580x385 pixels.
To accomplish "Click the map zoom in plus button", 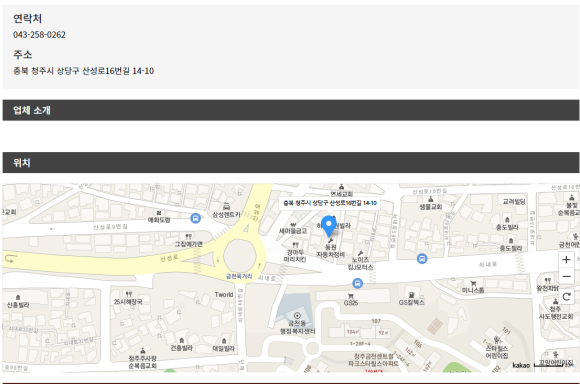I will pos(566,260).
